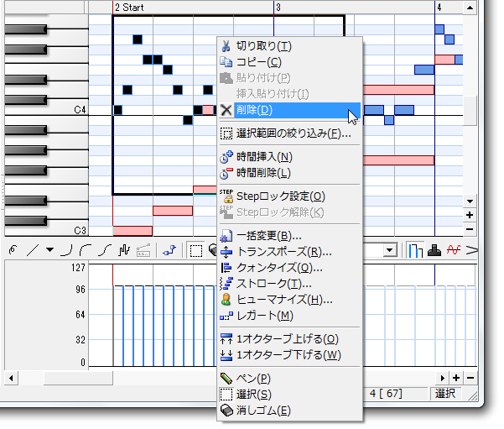Open ストローク(T)... stroke entry
Screen dimensions: 504x429
(289, 284)
